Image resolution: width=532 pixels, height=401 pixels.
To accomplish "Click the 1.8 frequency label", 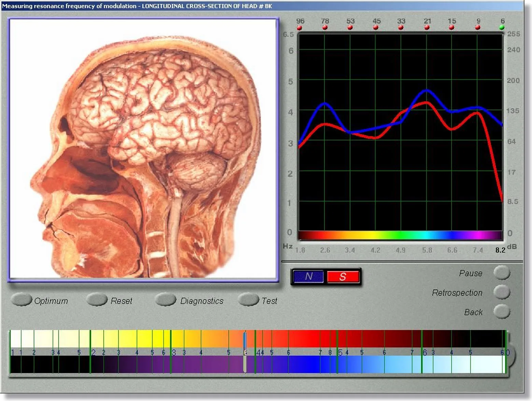I will click(x=300, y=250).
